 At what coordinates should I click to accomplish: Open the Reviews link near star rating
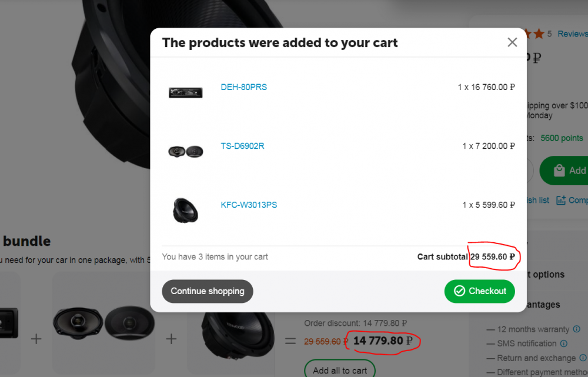572,34
